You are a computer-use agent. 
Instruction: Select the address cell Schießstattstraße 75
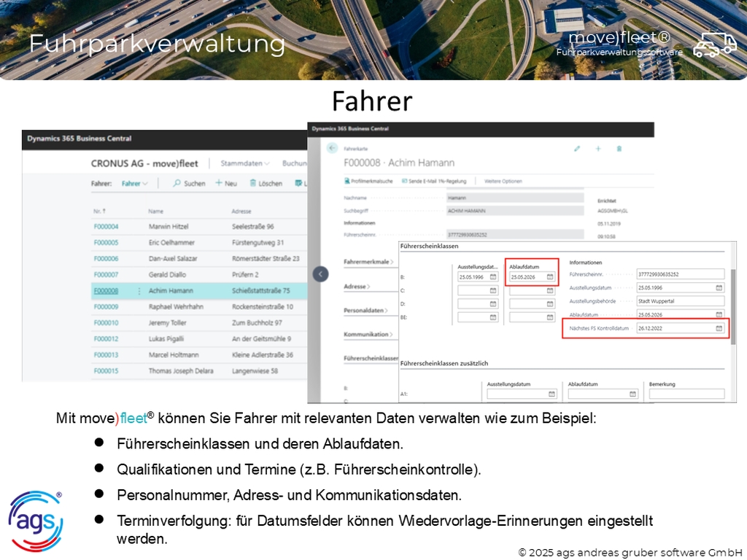coord(260,291)
